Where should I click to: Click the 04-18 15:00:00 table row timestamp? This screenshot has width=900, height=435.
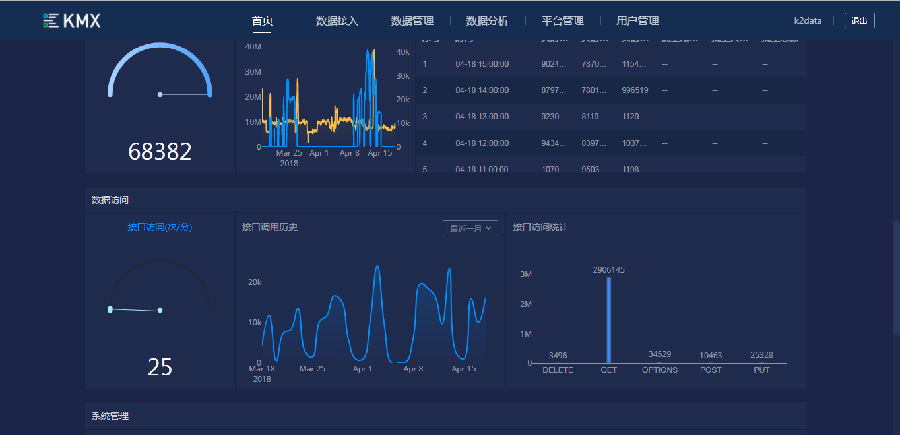[x=482, y=64]
